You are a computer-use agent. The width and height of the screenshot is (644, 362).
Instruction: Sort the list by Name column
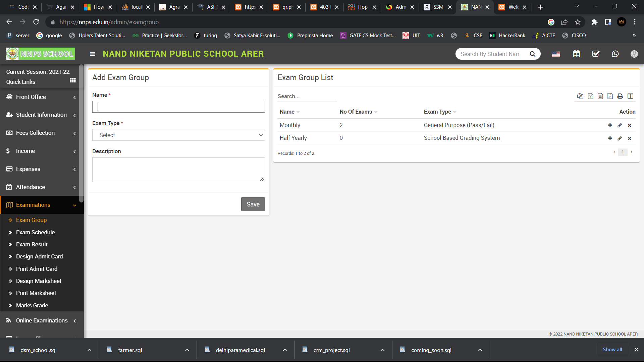point(289,112)
